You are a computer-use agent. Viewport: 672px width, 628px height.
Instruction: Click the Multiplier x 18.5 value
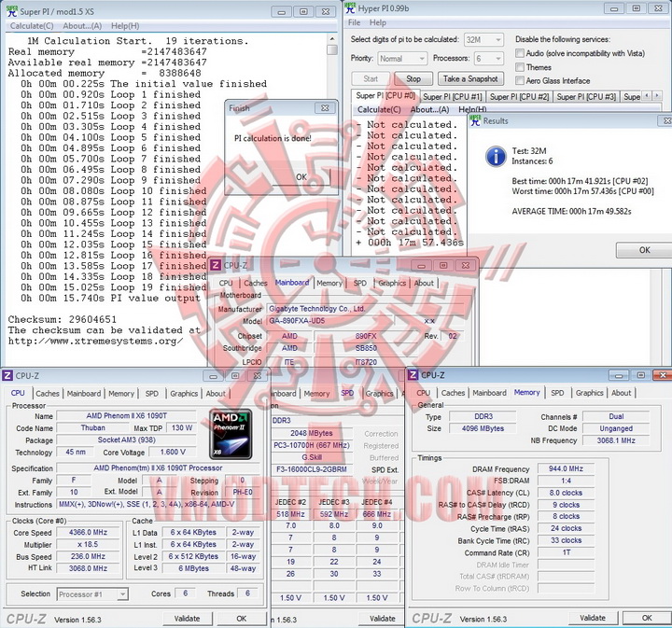(x=88, y=544)
